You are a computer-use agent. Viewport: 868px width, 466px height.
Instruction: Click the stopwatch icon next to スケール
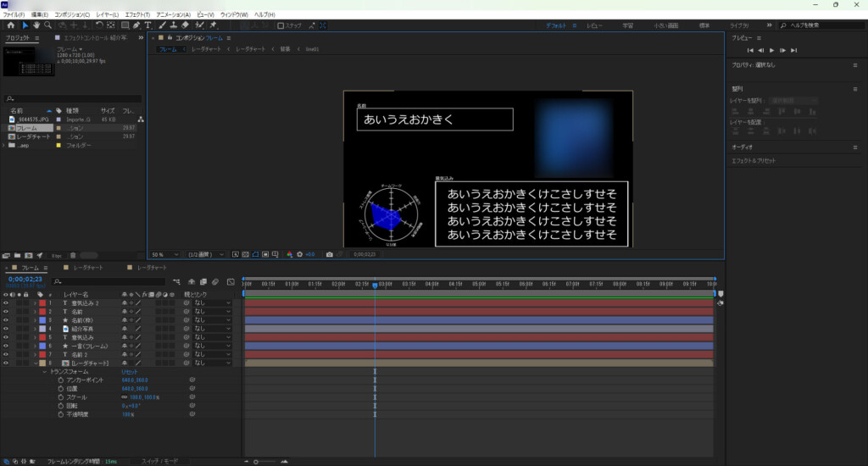point(61,397)
